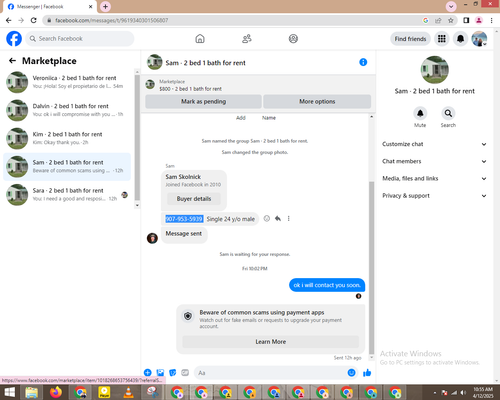Open Dalvin rental conversation
The height and width of the screenshot is (400, 500).
point(67,110)
